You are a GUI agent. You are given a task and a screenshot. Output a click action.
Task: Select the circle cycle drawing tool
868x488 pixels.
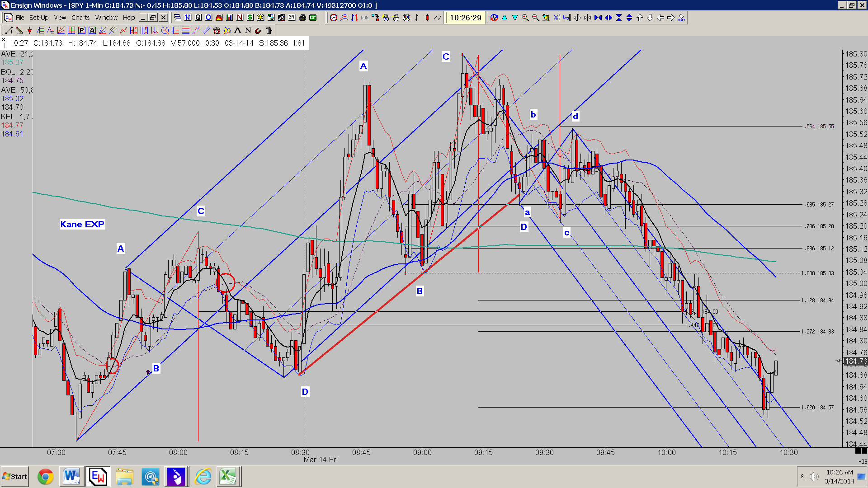tap(165, 30)
